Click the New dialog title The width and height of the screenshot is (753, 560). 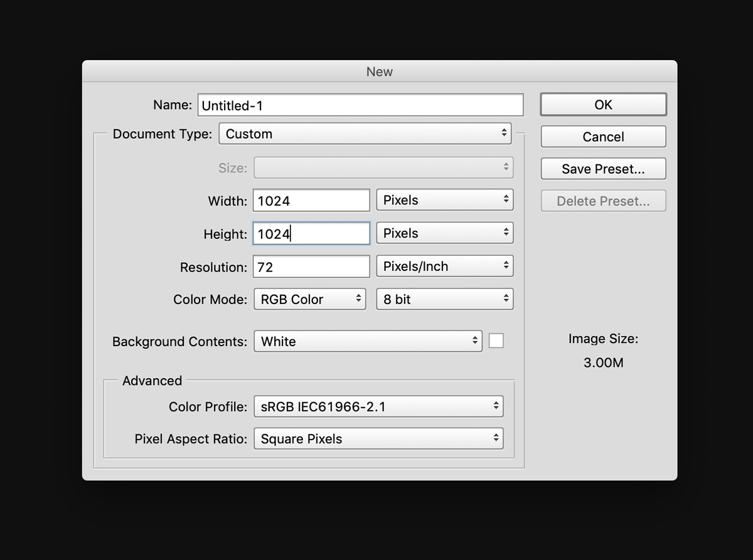click(x=380, y=71)
